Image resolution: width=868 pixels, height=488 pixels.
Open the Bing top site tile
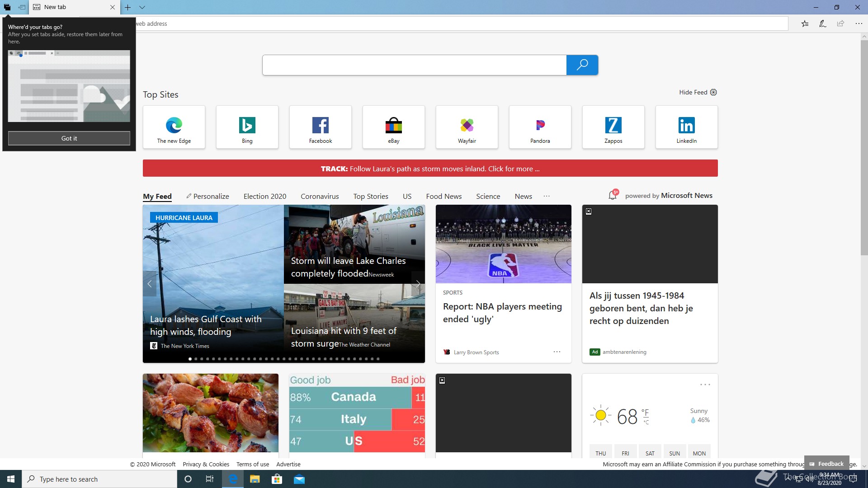(247, 127)
